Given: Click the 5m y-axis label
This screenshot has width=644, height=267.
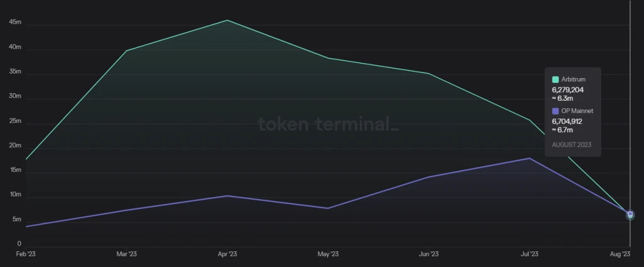Looking at the screenshot, I should (x=16, y=219).
